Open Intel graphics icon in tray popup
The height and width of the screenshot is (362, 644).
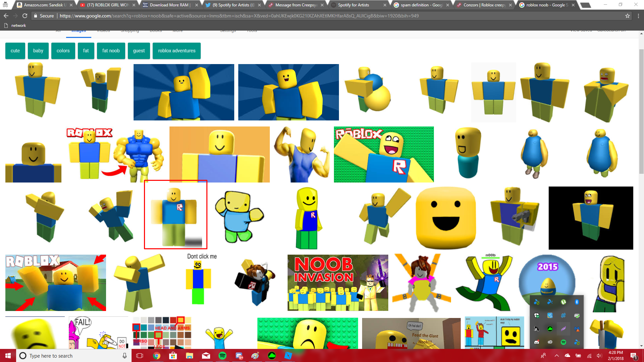click(x=550, y=315)
